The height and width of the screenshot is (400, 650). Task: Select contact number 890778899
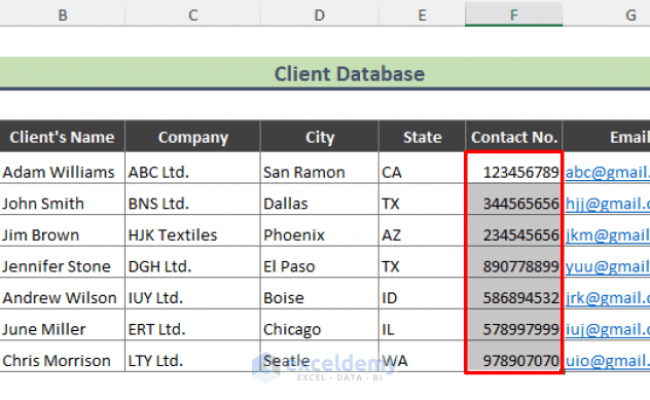coord(514,262)
